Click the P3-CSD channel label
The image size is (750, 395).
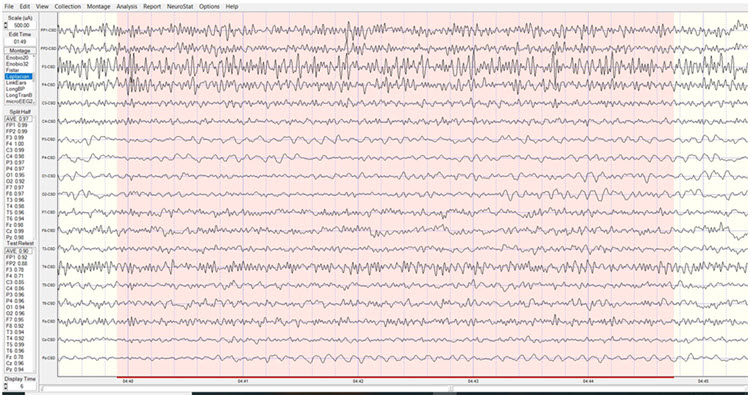[49, 140]
